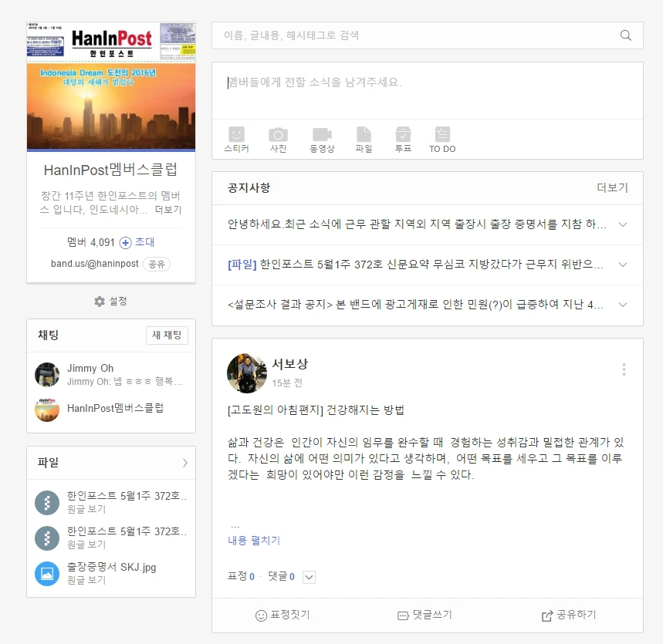Screen dimensions: 663x644
Task: Click 댓글 0 comment count
Action: point(281,576)
